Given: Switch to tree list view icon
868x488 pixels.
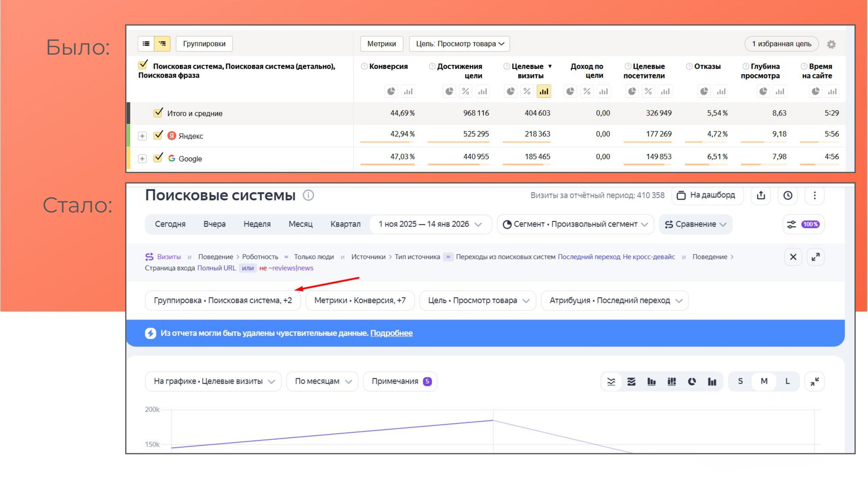Looking at the screenshot, I should tap(162, 44).
